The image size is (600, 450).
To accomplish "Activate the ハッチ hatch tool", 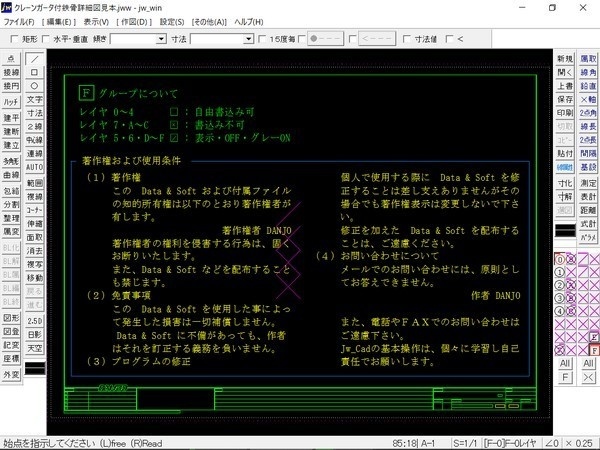I will point(11,102).
